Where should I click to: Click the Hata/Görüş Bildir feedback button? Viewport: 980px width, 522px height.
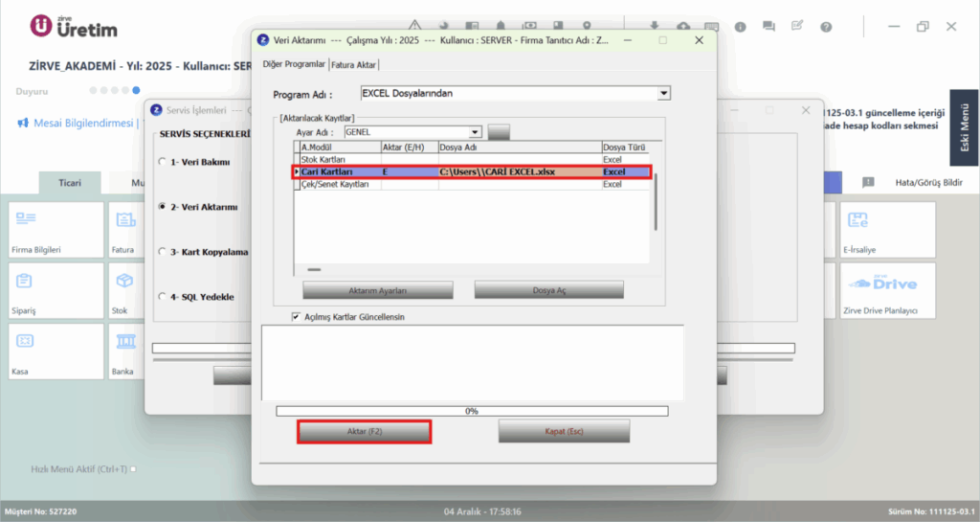tap(928, 183)
